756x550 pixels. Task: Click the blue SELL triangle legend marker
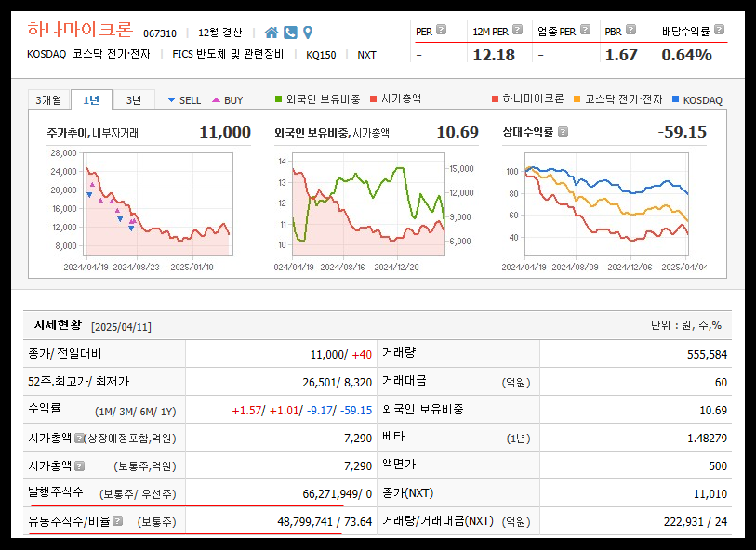click(x=171, y=100)
